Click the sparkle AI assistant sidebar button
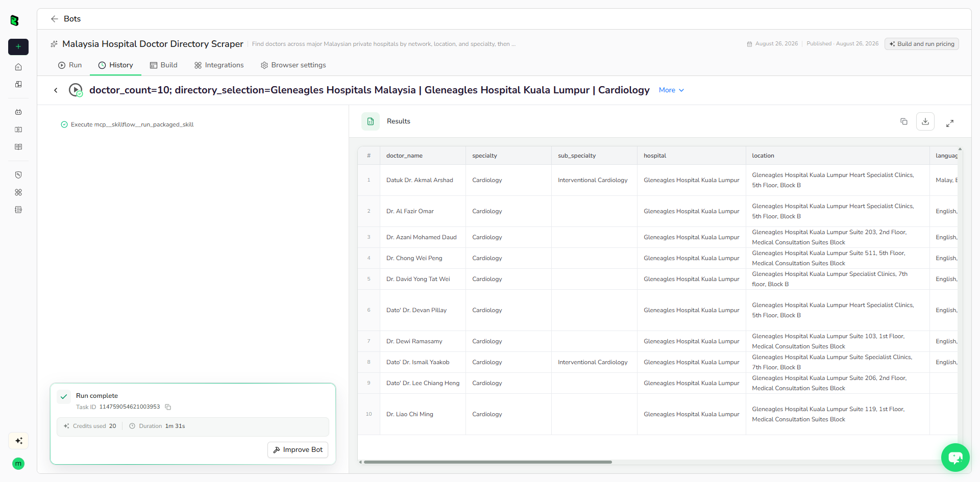 coord(18,441)
